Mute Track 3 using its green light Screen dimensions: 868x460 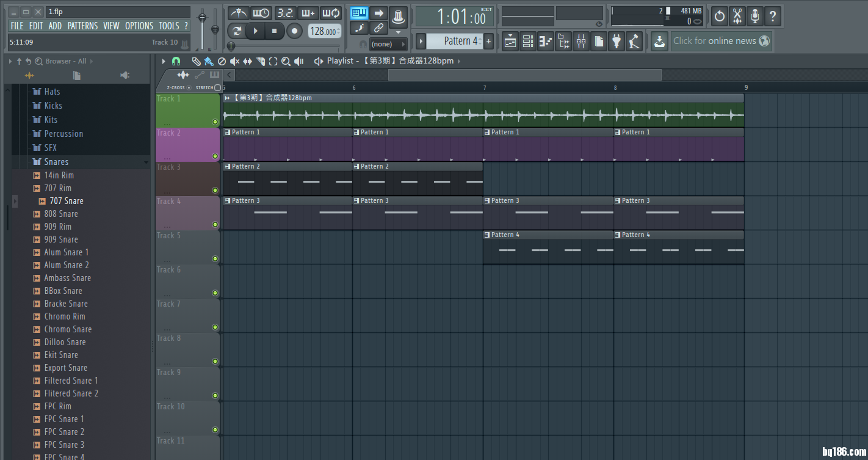click(215, 190)
